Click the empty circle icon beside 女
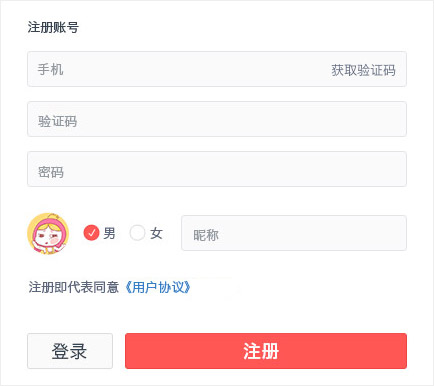 [137, 233]
